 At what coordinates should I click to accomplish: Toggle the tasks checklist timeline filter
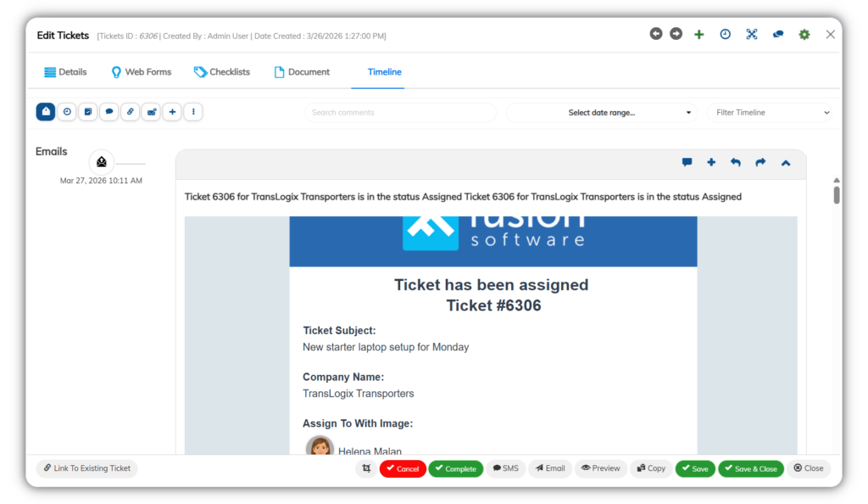tap(88, 112)
